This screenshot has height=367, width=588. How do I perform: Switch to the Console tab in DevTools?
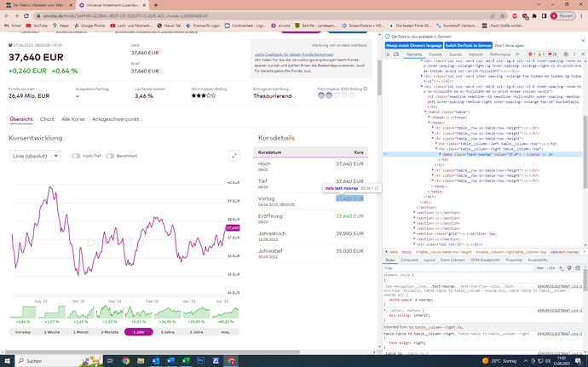(435, 54)
